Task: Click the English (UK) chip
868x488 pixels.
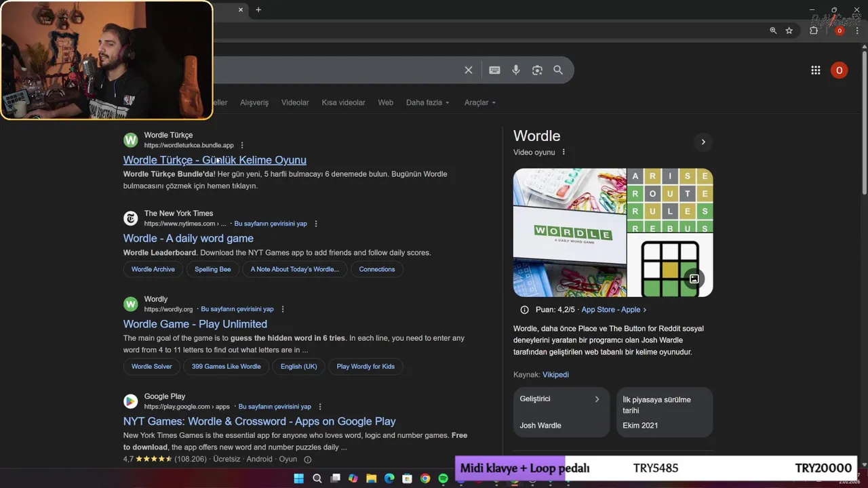Action: pyautogui.click(x=299, y=367)
